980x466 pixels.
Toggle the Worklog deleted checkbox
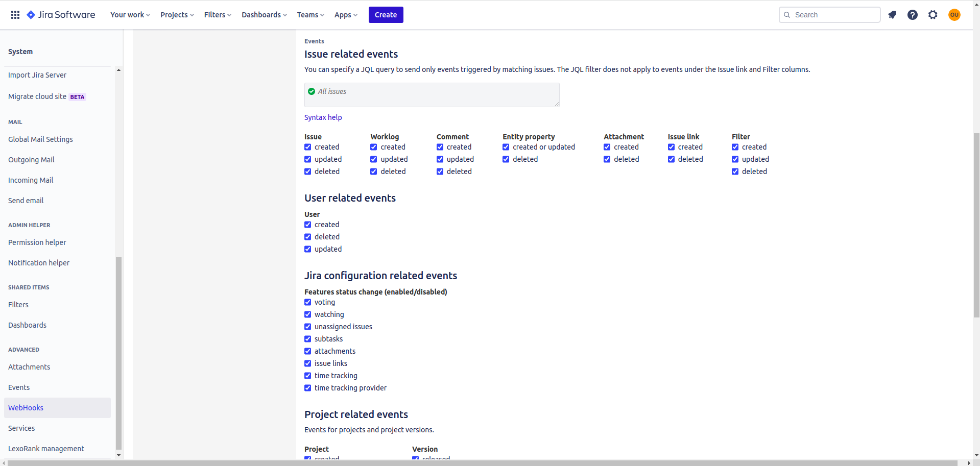coord(374,171)
